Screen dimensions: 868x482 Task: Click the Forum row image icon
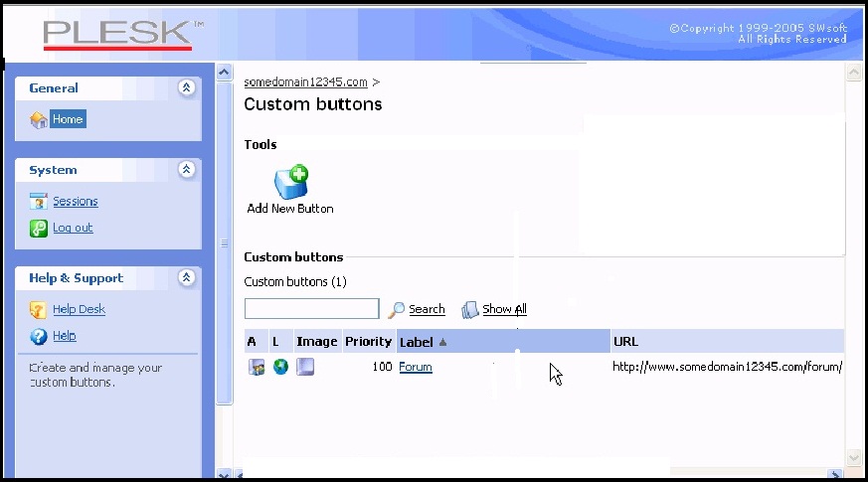305,367
